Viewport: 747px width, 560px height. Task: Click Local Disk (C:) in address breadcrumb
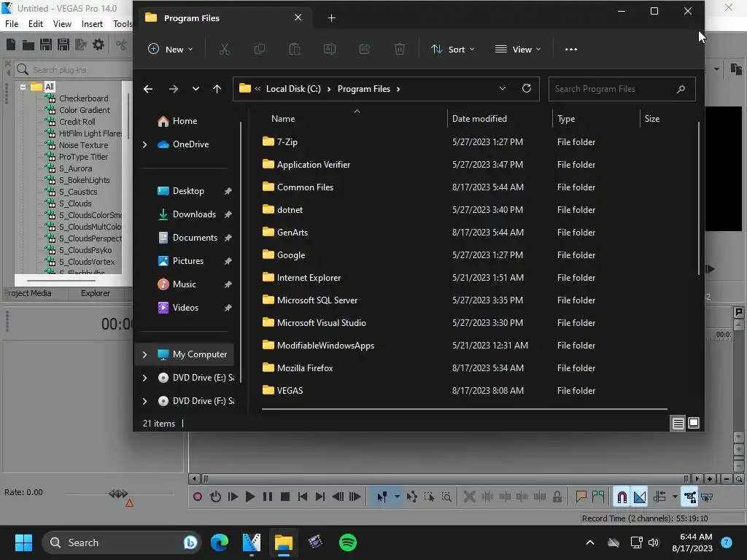click(x=293, y=89)
